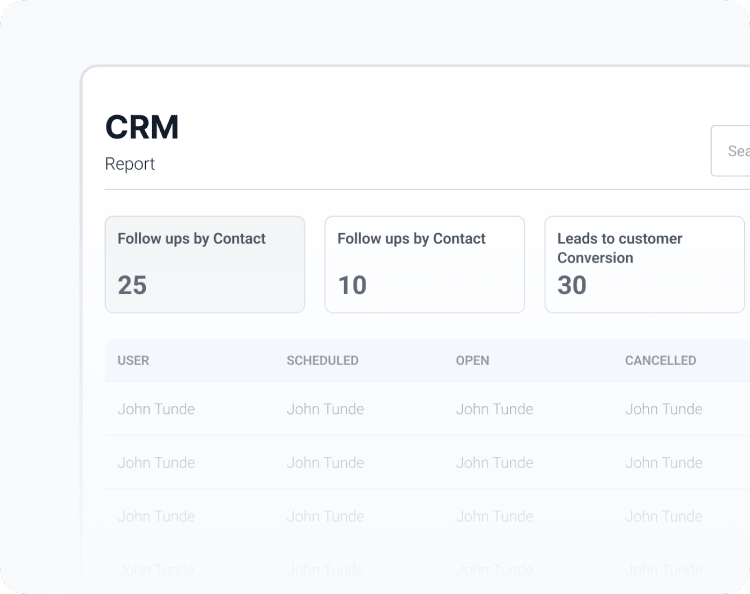Click the Search input field
The width and height of the screenshot is (750, 594).
[x=732, y=151]
